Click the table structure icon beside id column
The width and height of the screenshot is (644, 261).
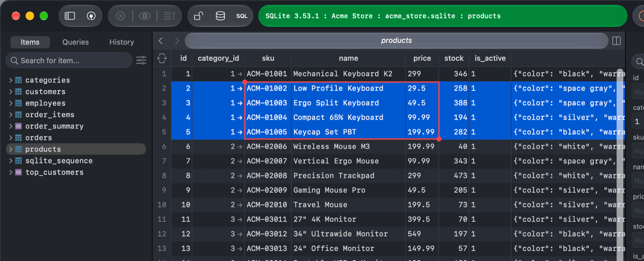tap(162, 58)
